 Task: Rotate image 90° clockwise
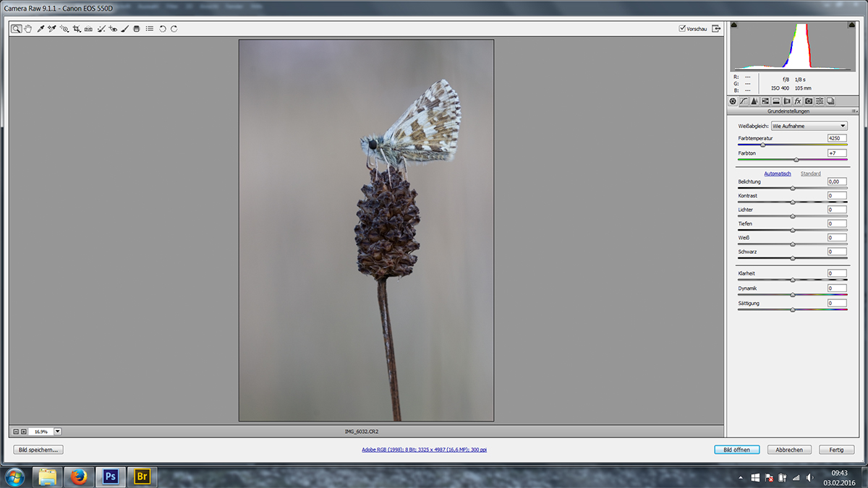(174, 29)
